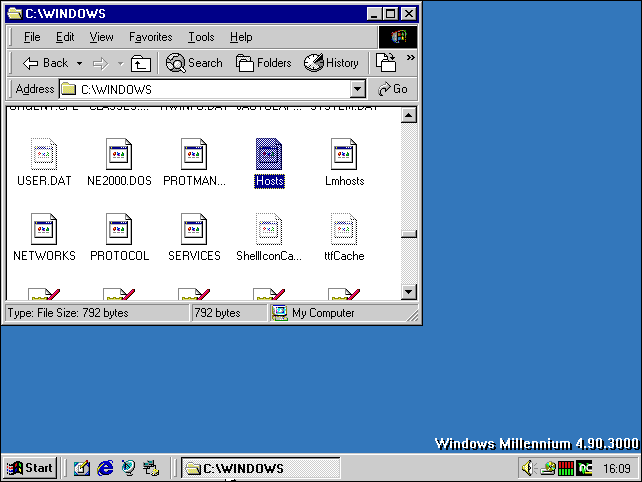Select the NE2000.DOS file icon
The image size is (642, 482).
click(119, 154)
